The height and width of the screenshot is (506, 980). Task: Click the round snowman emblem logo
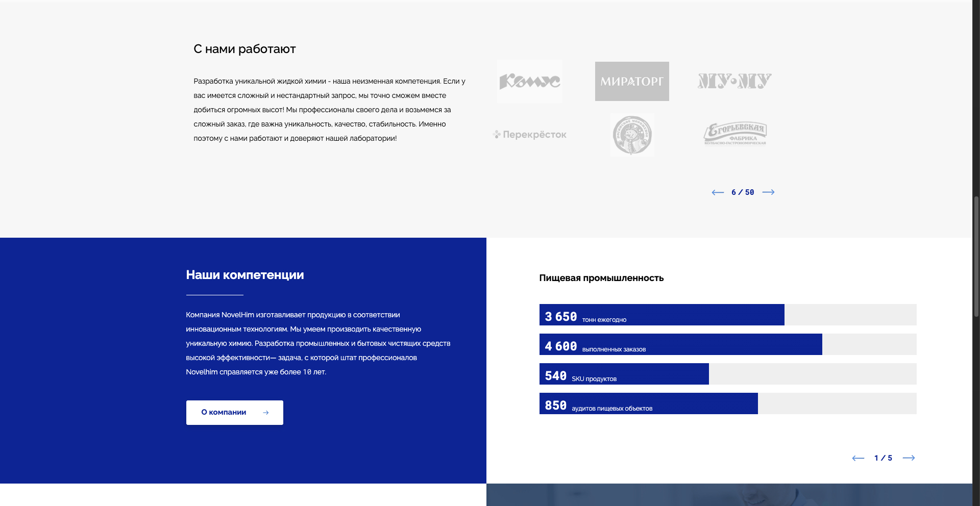point(632,135)
